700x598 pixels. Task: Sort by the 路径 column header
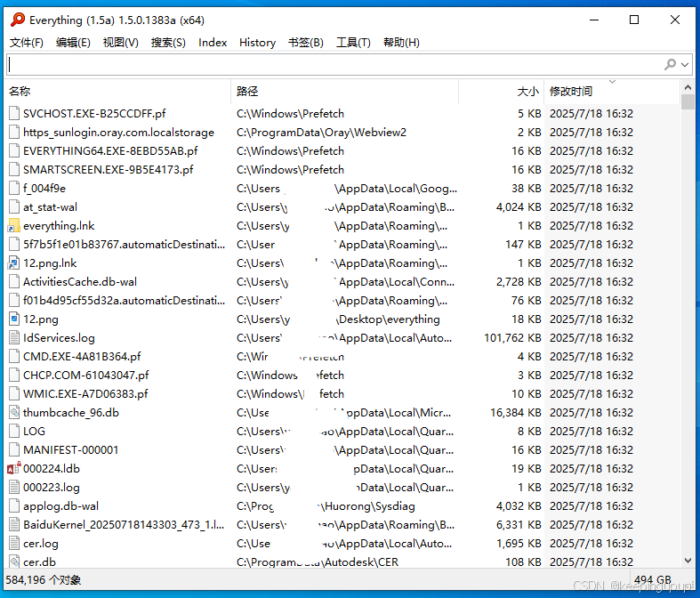click(344, 92)
